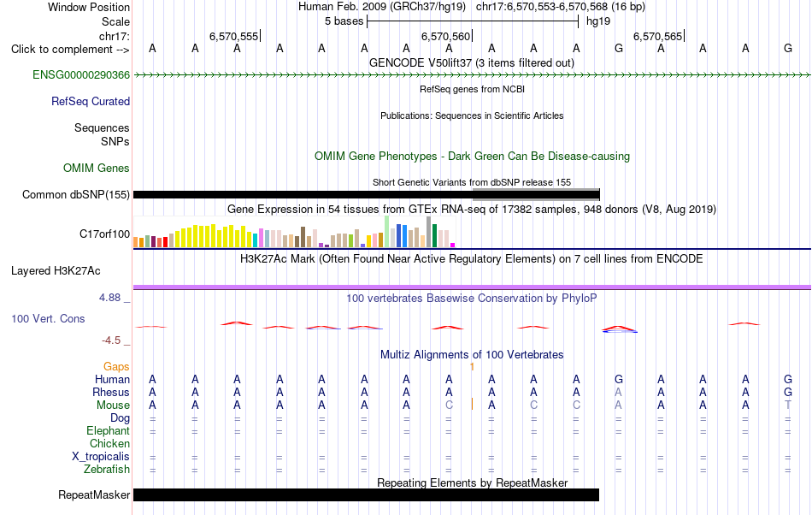Click the orange '1' marker in Gaps row
812x515 pixels.
click(473, 367)
